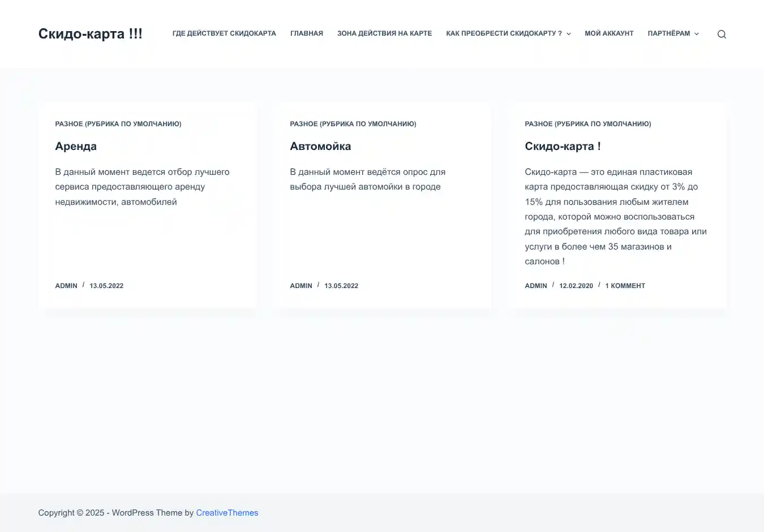Click ADMIN author on 'Автомойка' card

[x=301, y=286]
